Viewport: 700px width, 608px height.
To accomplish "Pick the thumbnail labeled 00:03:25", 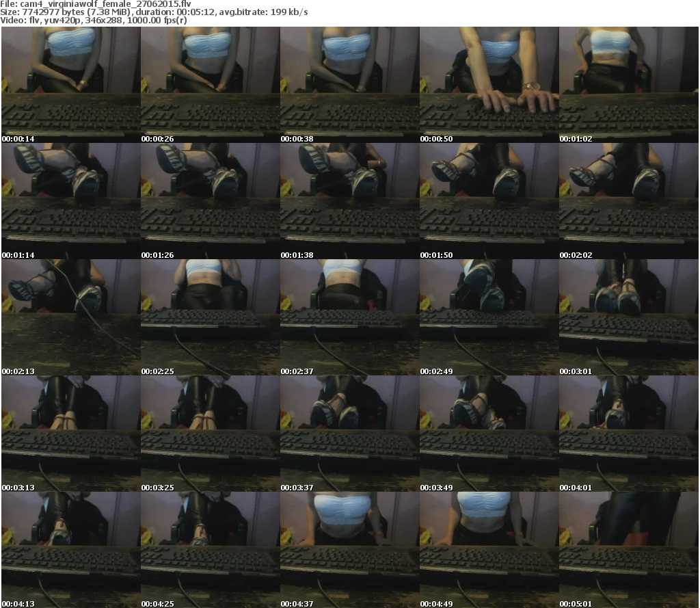I will click(211, 434).
